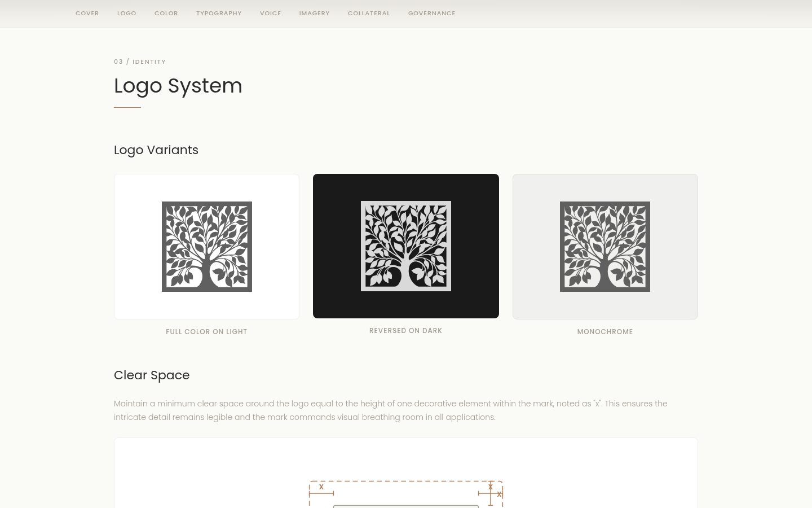Open the Logo nav link

pyautogui.click(x=127, y=14)
